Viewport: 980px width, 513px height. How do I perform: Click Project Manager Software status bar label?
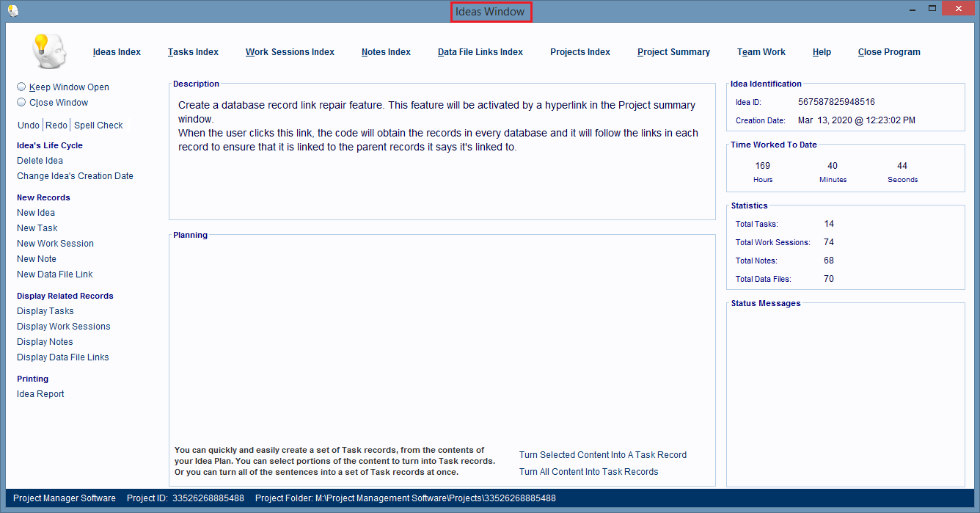click(x=65, y=498)
